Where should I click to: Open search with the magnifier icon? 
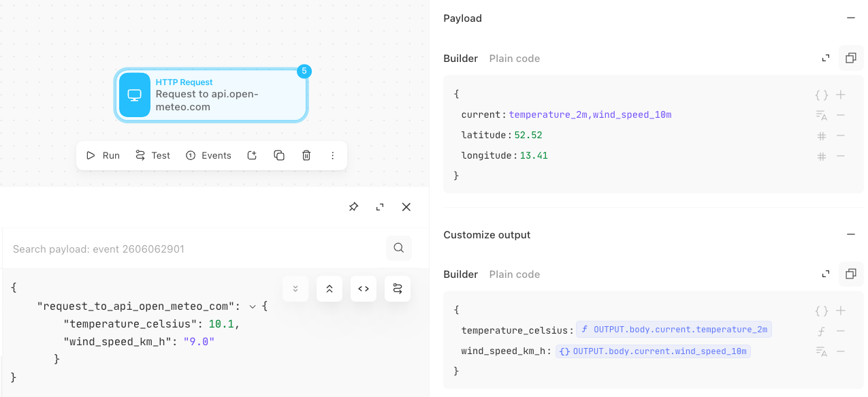(399, 248)
